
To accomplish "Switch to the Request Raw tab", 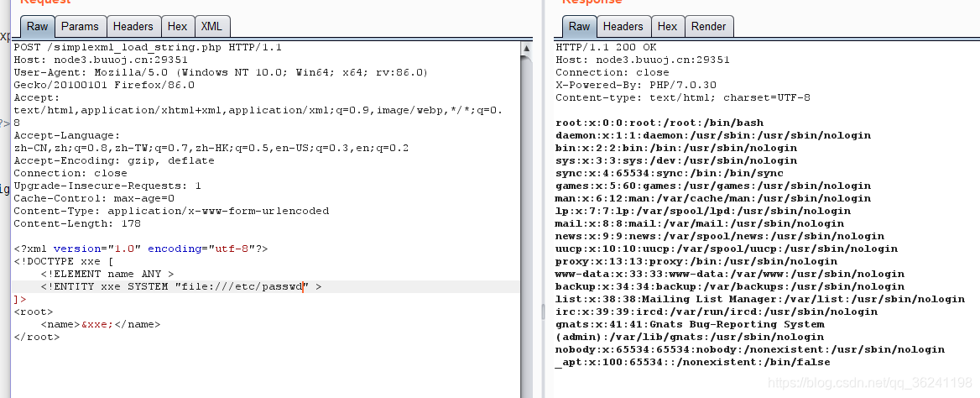I will [38, 26].
